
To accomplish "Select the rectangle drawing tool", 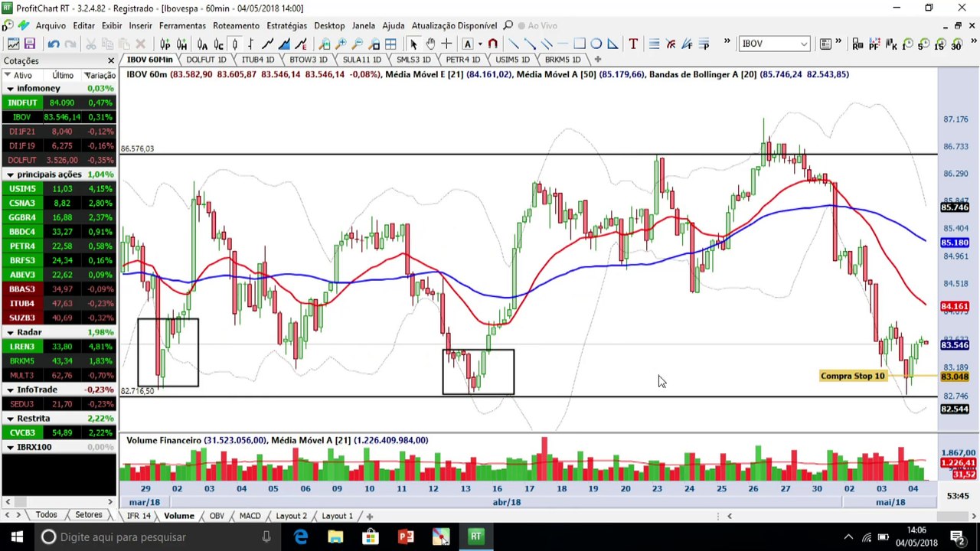I will pos(580,44).
